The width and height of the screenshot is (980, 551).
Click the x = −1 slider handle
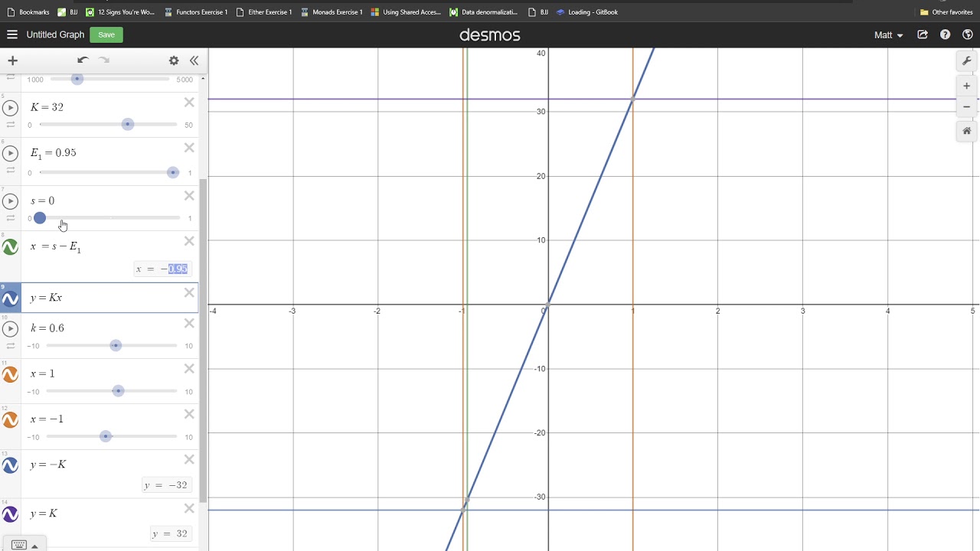click(x=106, y=435)
